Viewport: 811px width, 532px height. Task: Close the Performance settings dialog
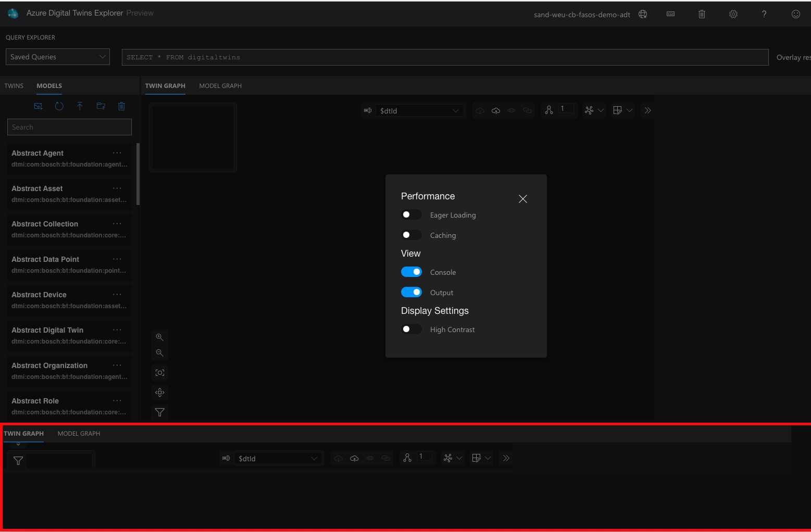pos(523,199)
